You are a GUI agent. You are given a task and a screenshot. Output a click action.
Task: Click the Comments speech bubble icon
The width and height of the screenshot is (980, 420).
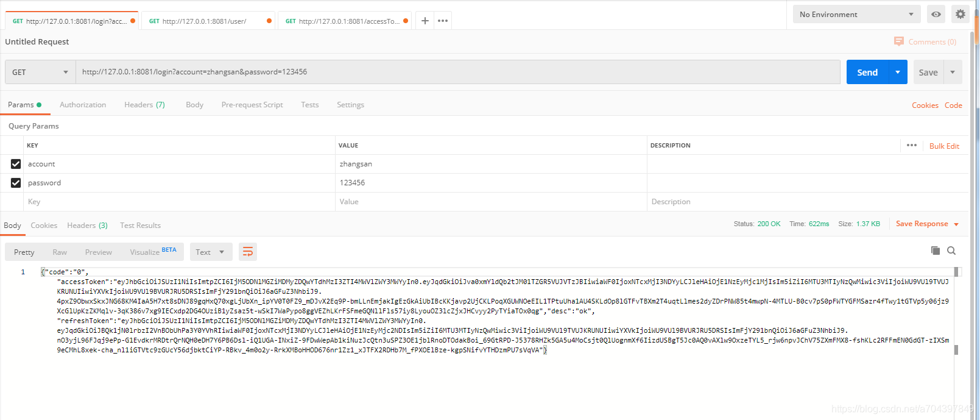[899, 41]
